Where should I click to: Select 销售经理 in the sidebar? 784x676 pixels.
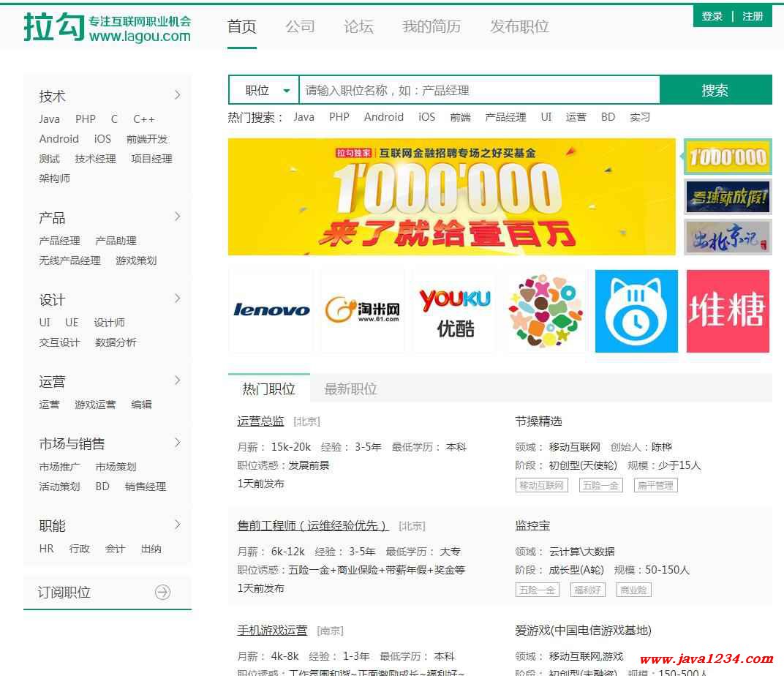(x=146, y=487)
